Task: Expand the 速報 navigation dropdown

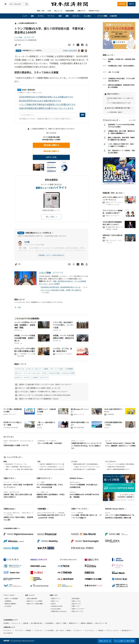Action: click(x=33, y=16)
